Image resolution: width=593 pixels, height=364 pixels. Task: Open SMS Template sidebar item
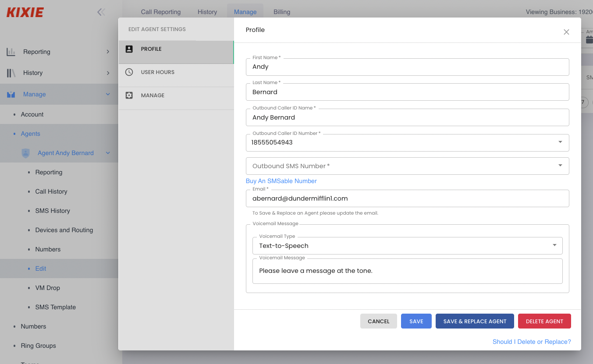[x=55, y=307]
